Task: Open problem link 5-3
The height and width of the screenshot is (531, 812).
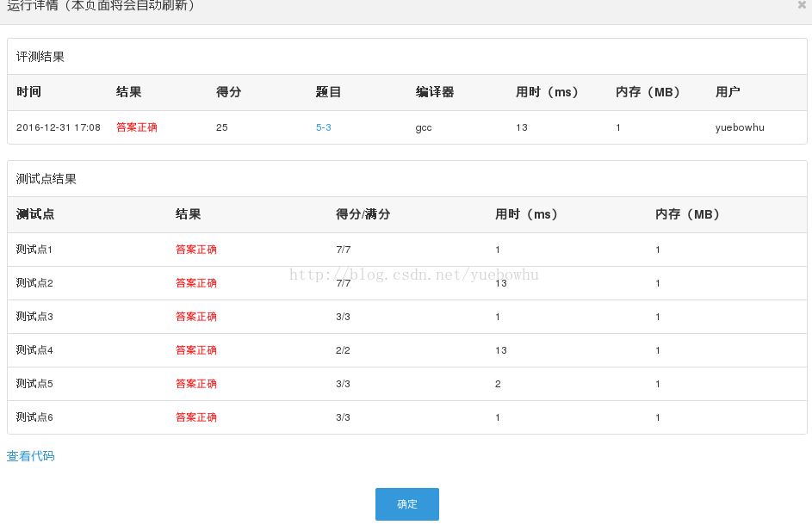Action: (x=324, y=127)
